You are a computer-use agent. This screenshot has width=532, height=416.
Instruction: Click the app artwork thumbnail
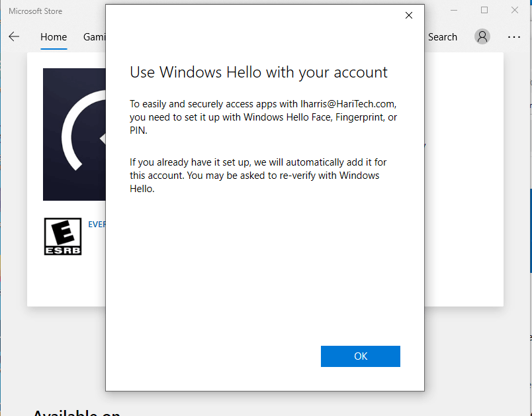pyautogui.click(x=74, y=134)
